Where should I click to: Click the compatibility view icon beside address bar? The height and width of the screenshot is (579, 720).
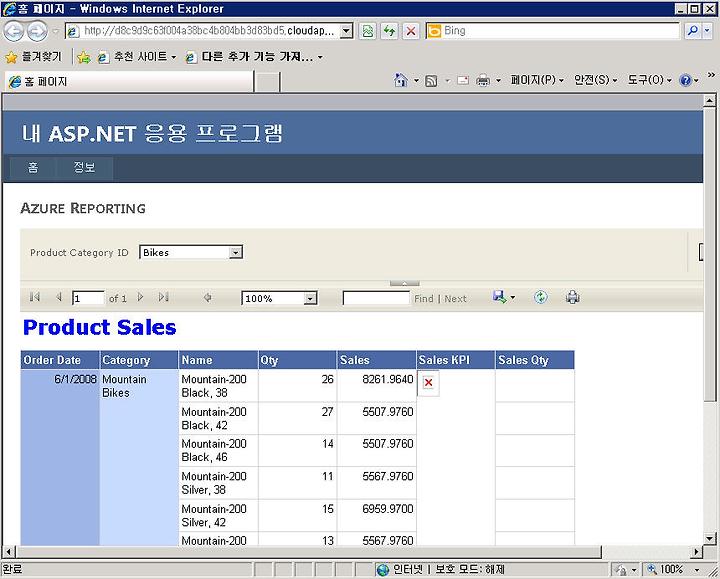coord(367,31)
